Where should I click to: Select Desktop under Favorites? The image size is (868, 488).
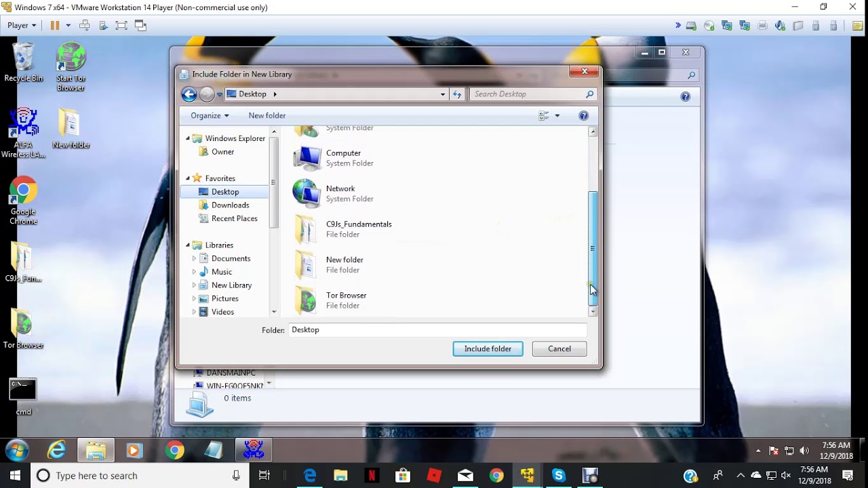pyautogui.click(x=225, y=192)
